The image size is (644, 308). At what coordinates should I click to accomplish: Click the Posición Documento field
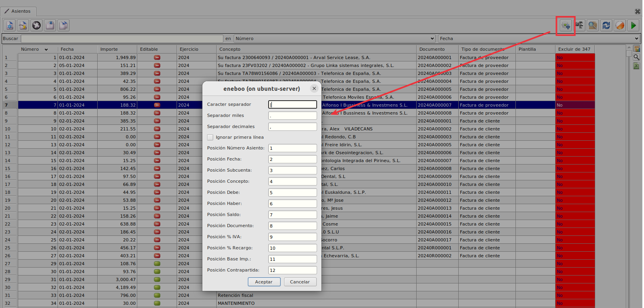click(x=292, y=226)
